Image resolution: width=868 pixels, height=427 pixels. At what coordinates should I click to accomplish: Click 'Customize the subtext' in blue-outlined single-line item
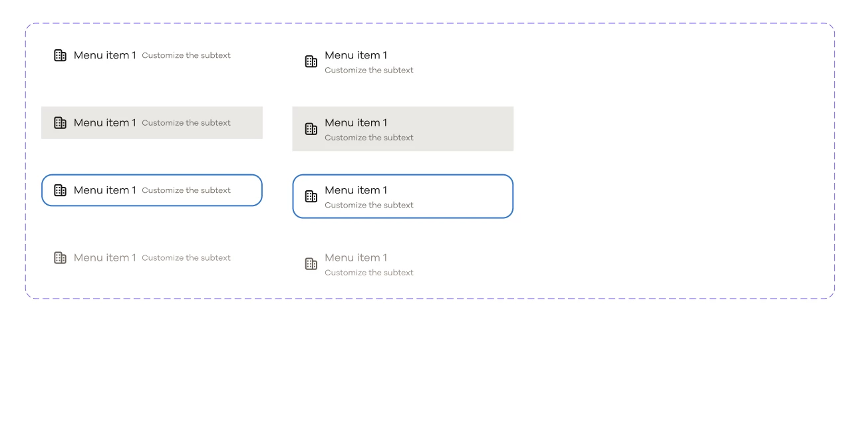pos(186,190)
